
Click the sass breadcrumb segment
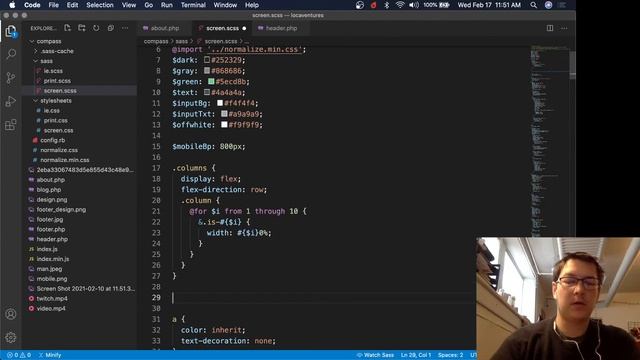pos(182,41)
